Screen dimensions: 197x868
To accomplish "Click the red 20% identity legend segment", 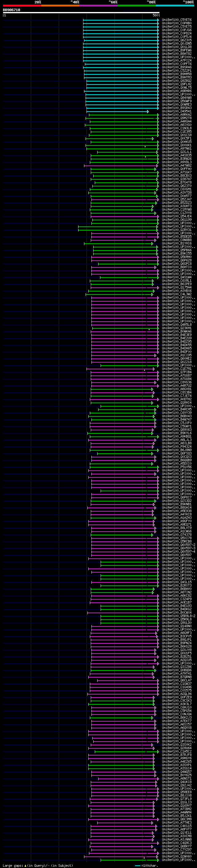I will click(22, 6).
